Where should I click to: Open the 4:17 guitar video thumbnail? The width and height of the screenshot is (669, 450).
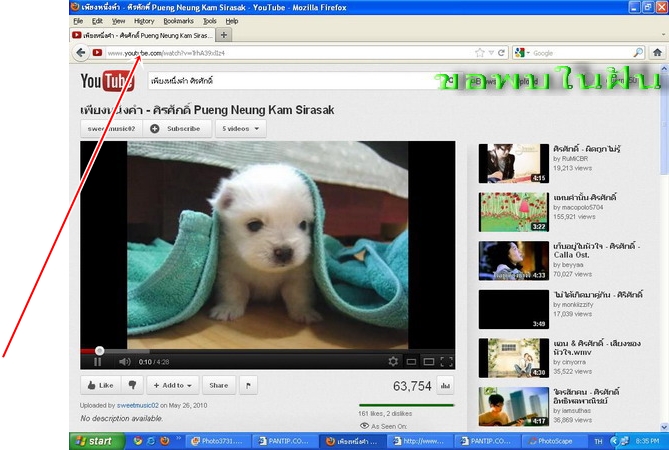tap(514, 406)
